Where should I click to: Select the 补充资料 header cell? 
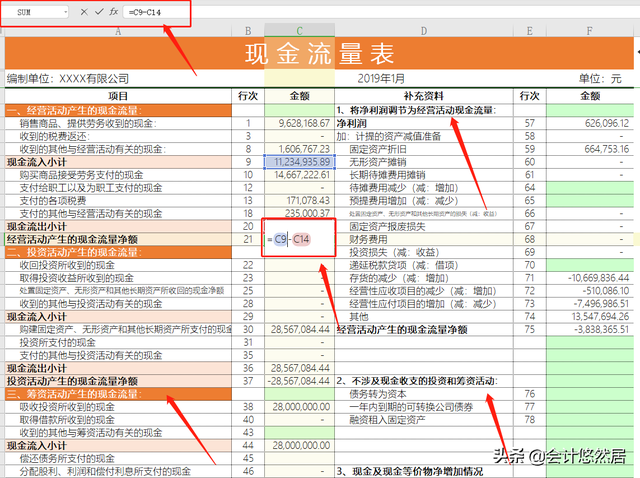point(424,96)
